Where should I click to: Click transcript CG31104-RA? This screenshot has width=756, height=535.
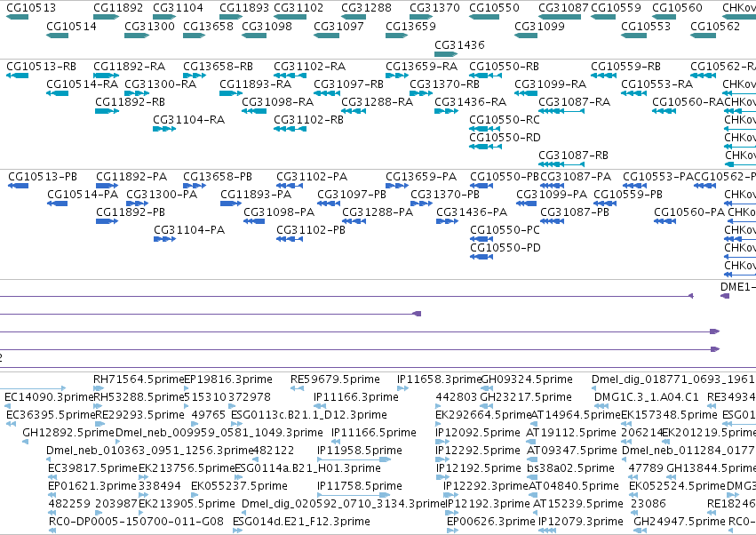pos(189,120)
